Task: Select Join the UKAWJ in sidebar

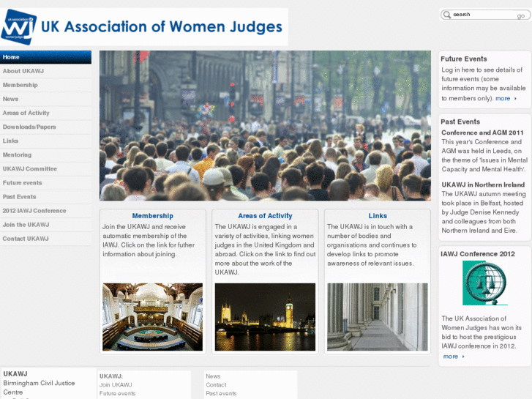Action: (x=45, y=225)
